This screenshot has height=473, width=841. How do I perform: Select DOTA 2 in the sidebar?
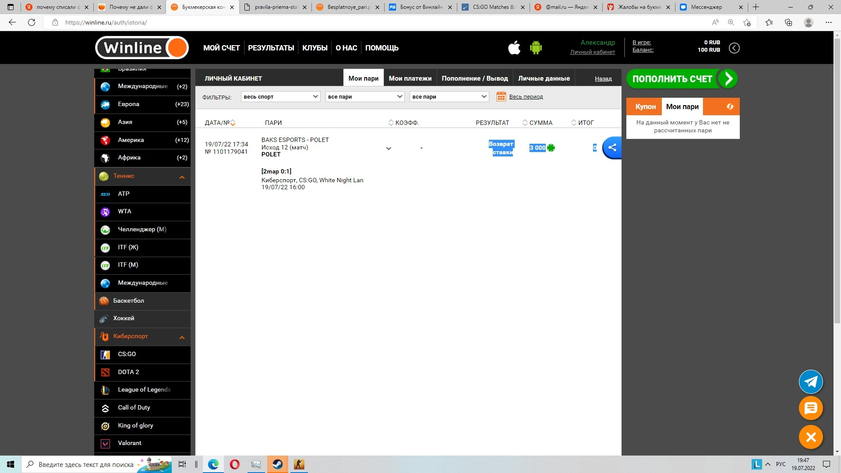pyautogui.click(x=143, y=372)
